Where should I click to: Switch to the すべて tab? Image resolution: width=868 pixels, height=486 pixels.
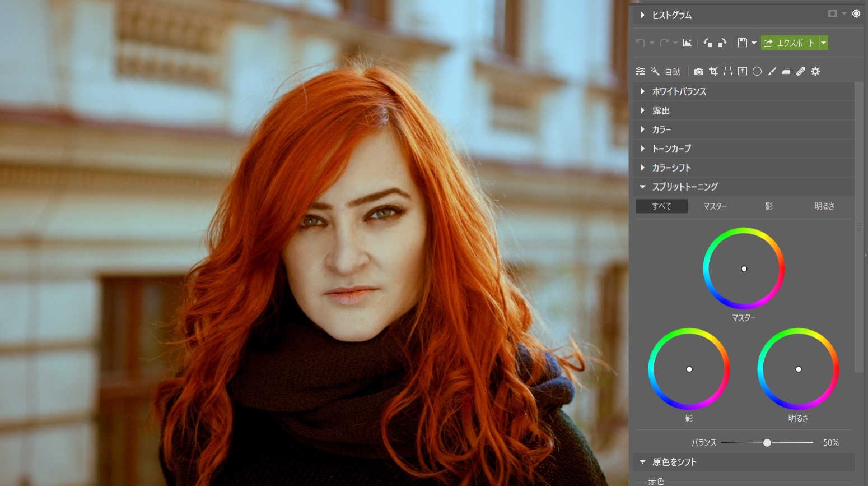662,206
